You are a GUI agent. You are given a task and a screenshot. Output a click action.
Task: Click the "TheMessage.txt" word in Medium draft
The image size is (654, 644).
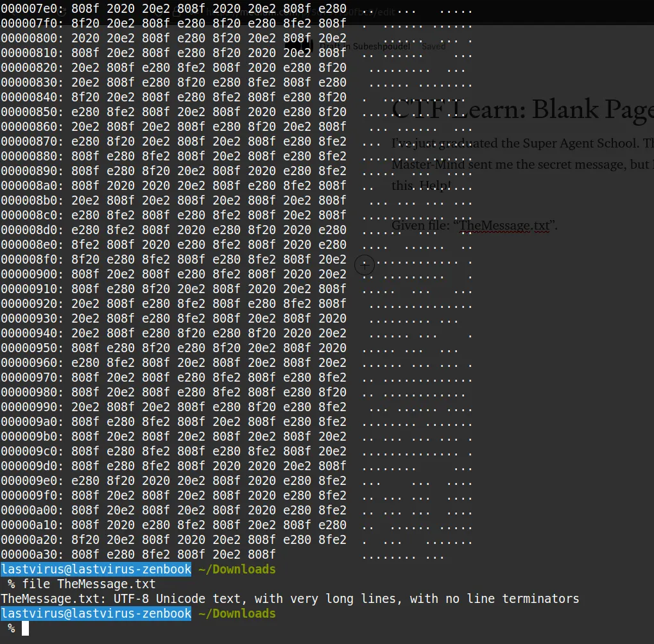504,226
